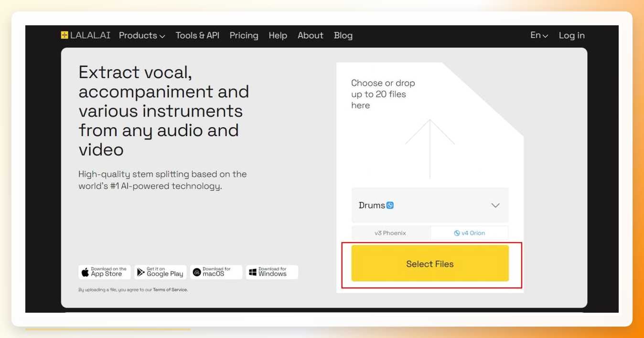Go to Tools & API page
Screen dimensions: 644x338
click(x=197, y=35)
